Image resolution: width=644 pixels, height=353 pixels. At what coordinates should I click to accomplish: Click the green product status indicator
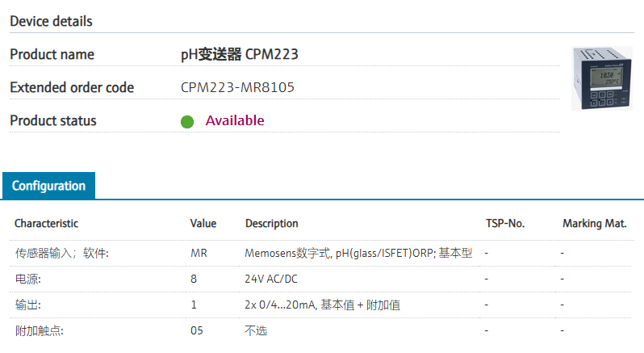[x=187, y=122]
